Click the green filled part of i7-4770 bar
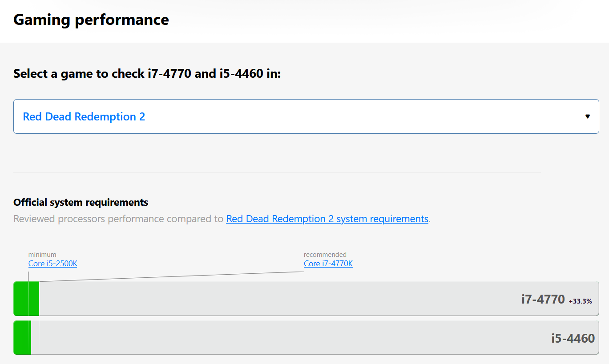The height and width of the screenshot is (364, 609). click(27, 299)
